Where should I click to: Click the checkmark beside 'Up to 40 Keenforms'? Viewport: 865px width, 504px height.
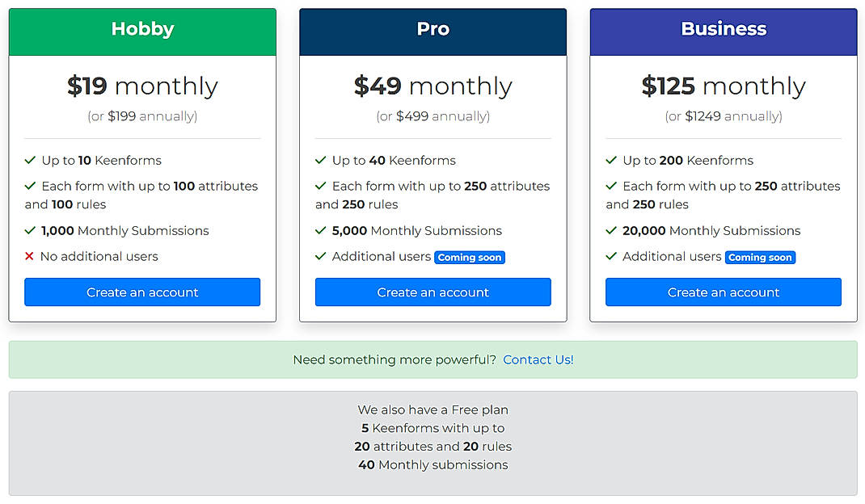(x=320, y=161)
